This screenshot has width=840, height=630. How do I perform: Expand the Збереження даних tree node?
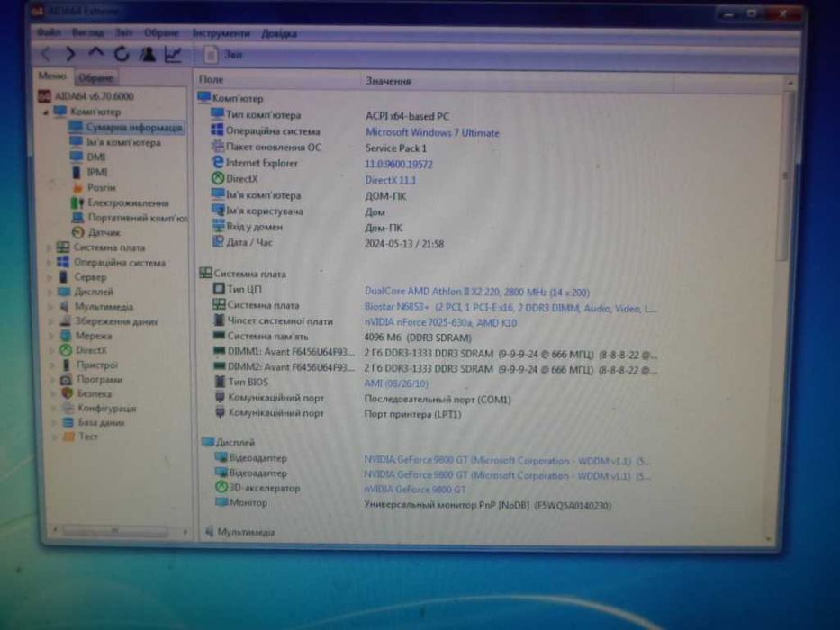50,321
